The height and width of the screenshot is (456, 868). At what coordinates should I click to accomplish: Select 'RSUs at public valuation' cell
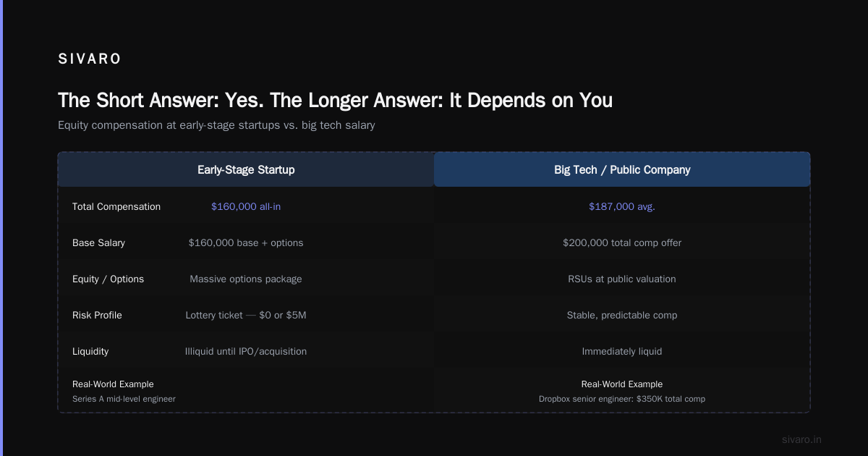point(622,279)
